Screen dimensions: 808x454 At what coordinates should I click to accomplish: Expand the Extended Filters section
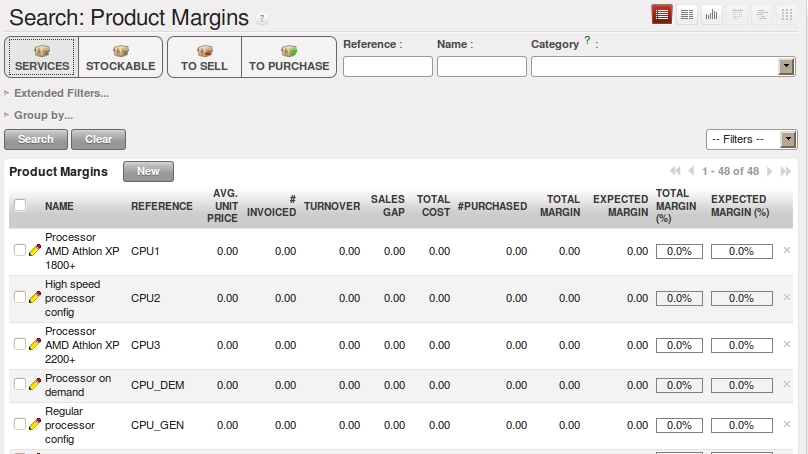(60, 93)
